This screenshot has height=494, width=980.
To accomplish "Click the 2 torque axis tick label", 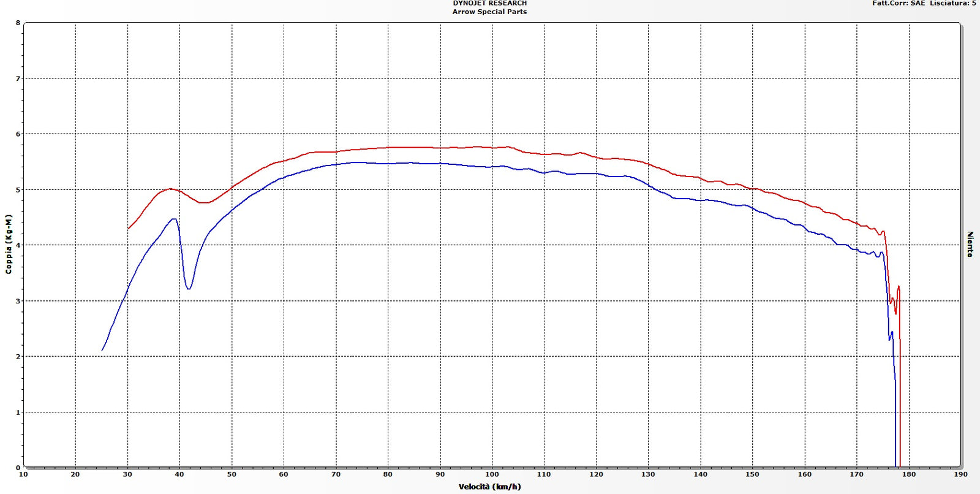I will [x=18, y=357].
